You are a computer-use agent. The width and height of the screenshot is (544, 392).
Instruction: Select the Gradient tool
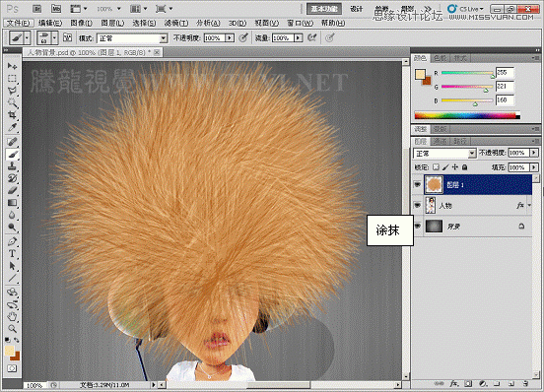pos(12,203)
